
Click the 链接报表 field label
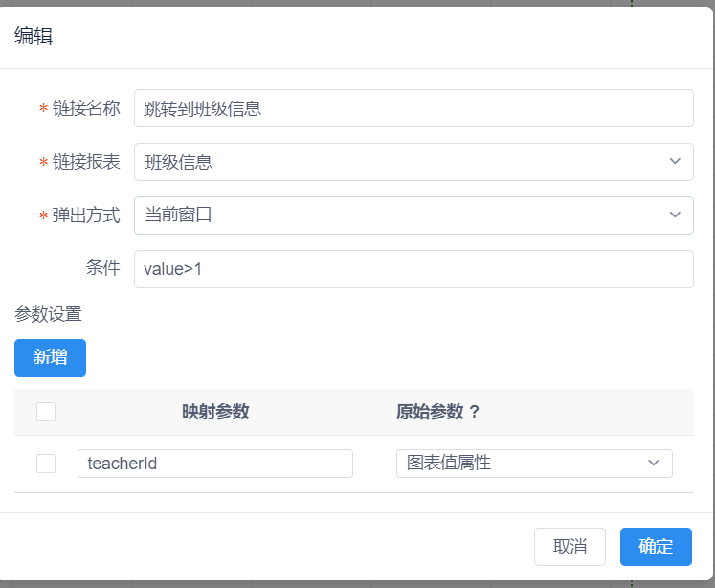coord(86,162)
